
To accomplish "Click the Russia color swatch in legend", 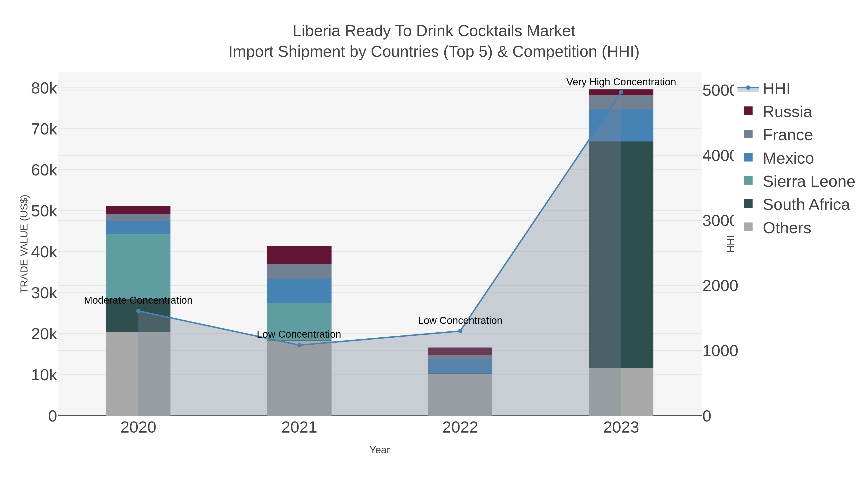I will (x=748, y=111).
